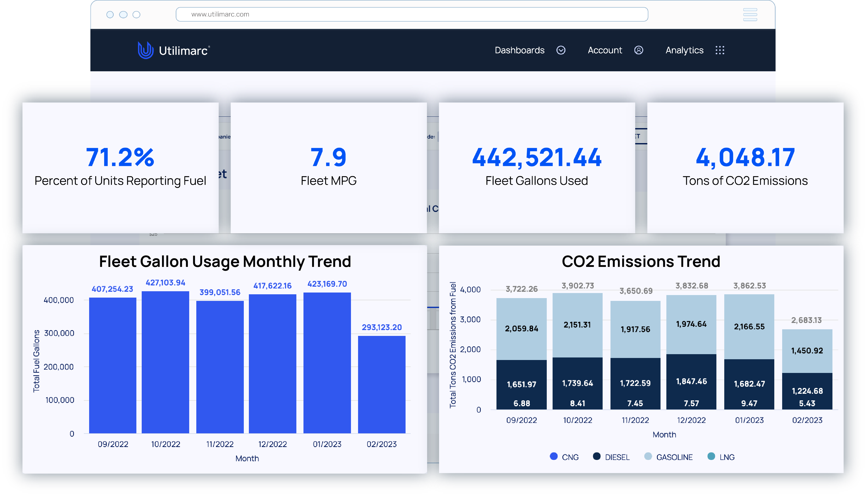Click the www.utilimarc.com address bar
The width and height of the screenshot is (868, 497).
tap(412, 14)
